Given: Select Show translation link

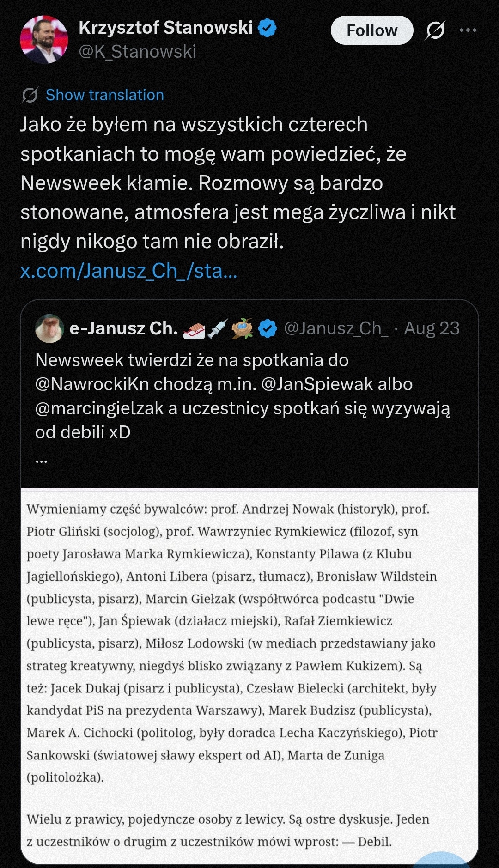Looking at the screenshot, I should pyautogui.click(x=105, y=95).
